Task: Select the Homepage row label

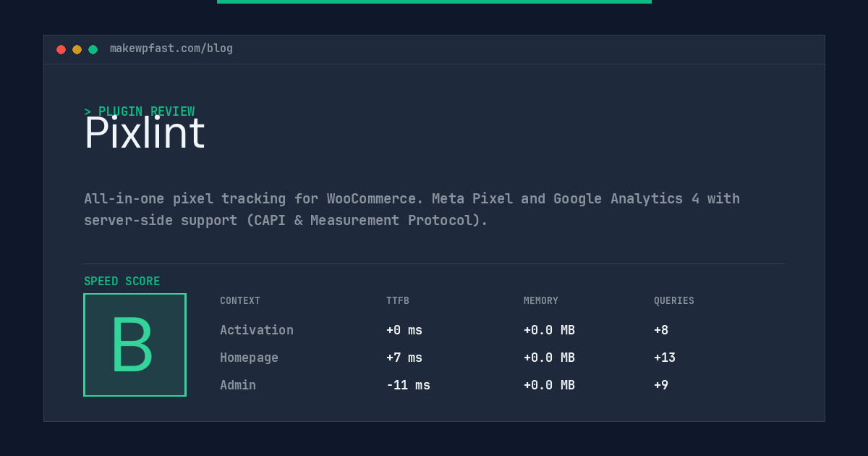Action: point(249,358)
